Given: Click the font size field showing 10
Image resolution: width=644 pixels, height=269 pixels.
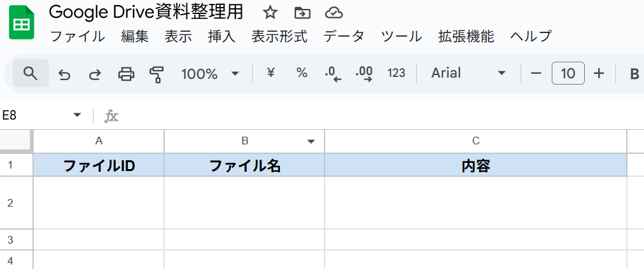Looking at the screenshot, I should tap(568, 74).
